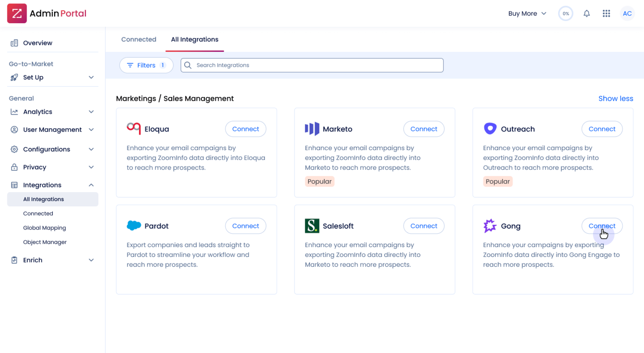Click the ZoomInfo Admin Portal logo
The height and width of the screenshot is (353, 644).
tap(17, 13)
